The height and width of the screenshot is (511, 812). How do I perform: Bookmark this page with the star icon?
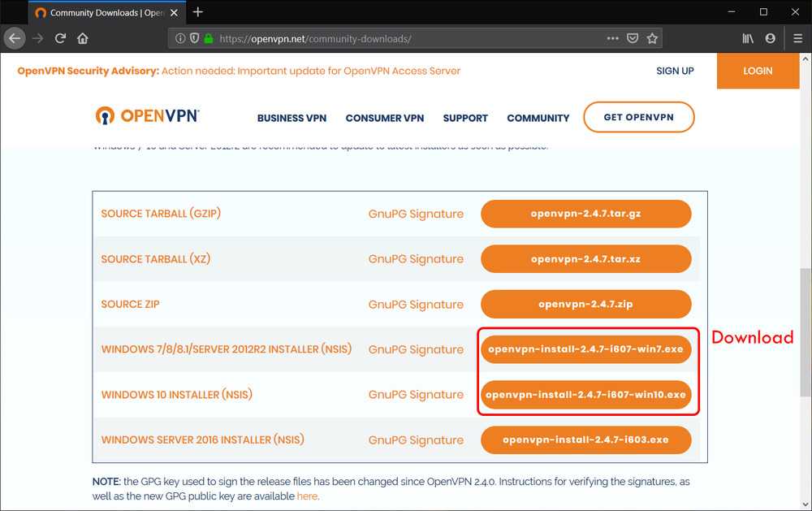(652, 38)
